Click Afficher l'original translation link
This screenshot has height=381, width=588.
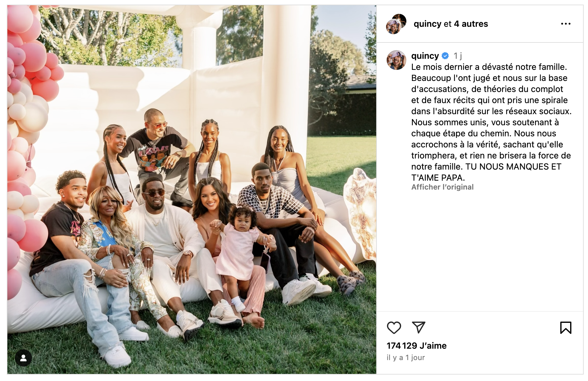click(x=442, y=187)
